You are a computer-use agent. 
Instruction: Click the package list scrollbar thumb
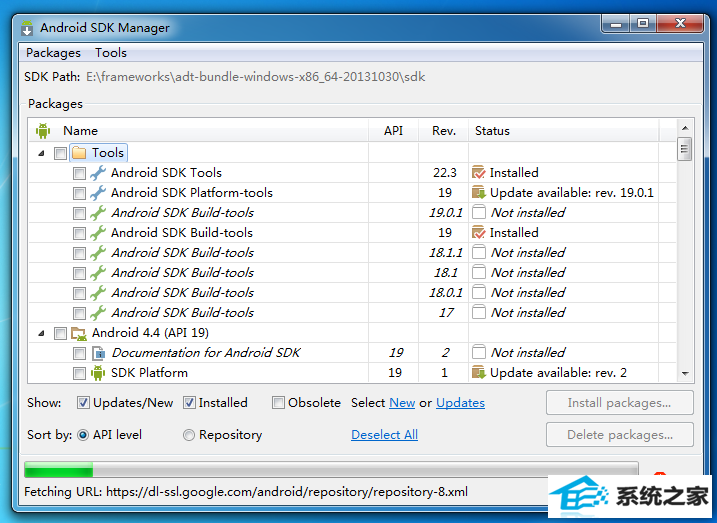(685, 149)
